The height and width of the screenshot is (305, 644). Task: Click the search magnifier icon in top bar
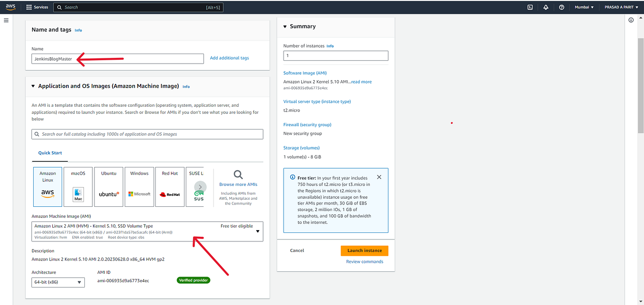pos(59,7)
